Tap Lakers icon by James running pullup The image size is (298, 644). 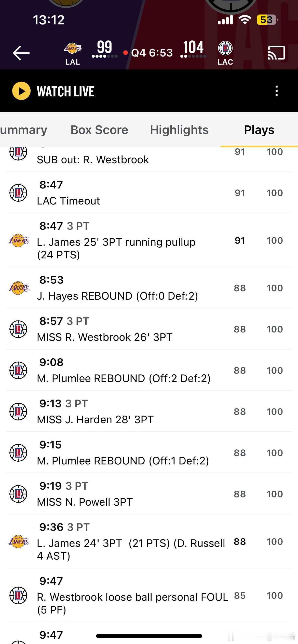point(19,241)
